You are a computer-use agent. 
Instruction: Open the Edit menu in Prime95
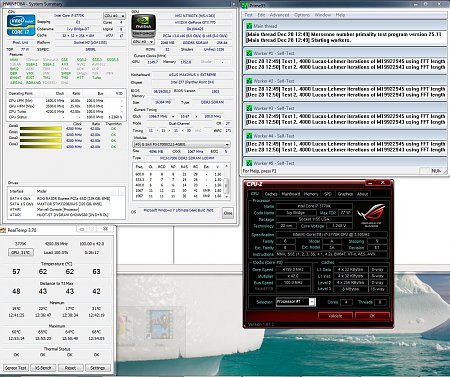(x=261, y=15)
